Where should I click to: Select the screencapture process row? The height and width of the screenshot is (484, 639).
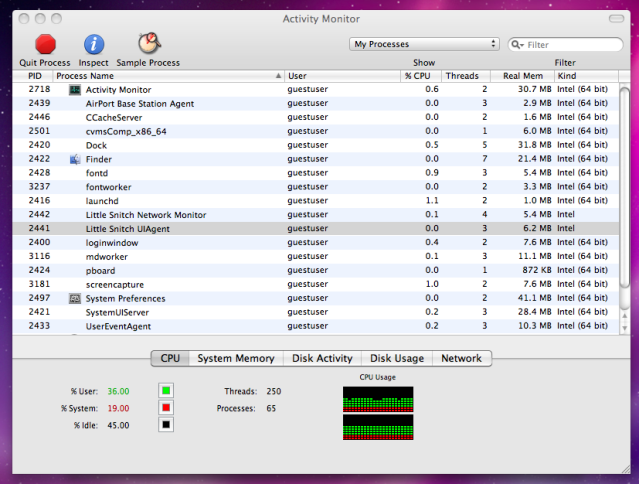(316, 284)
